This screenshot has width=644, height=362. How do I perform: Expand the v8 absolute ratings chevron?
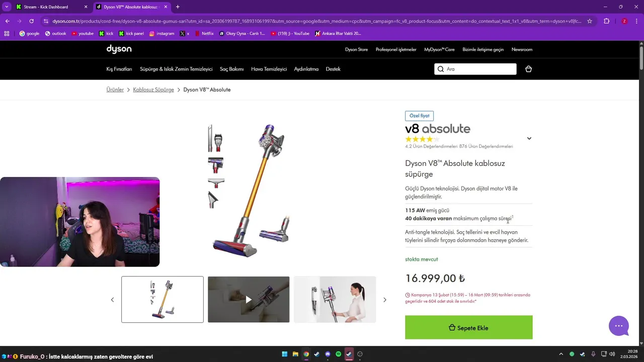pos(529,138)
